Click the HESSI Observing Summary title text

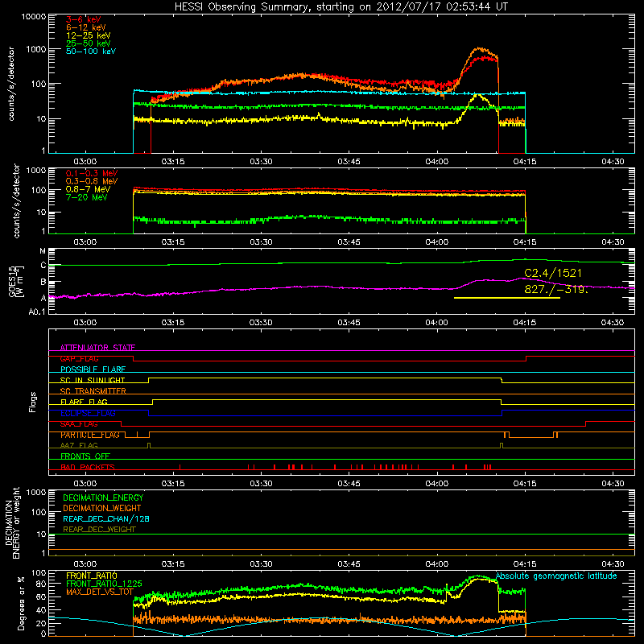341,7
